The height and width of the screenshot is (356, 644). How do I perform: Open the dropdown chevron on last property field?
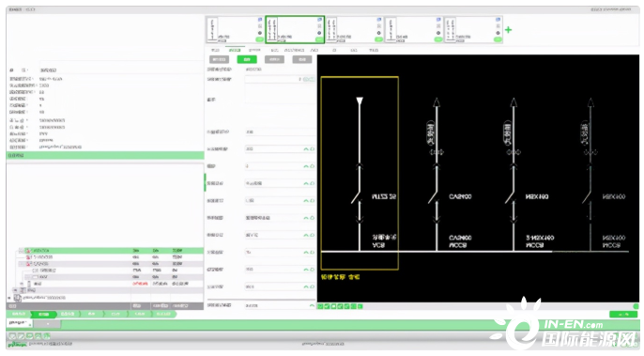coord(312,305)
